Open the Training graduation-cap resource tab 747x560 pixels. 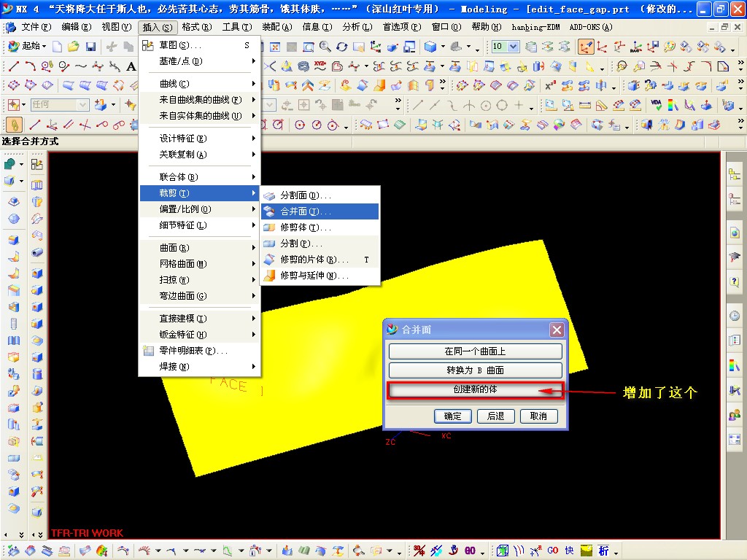point(734,257)
